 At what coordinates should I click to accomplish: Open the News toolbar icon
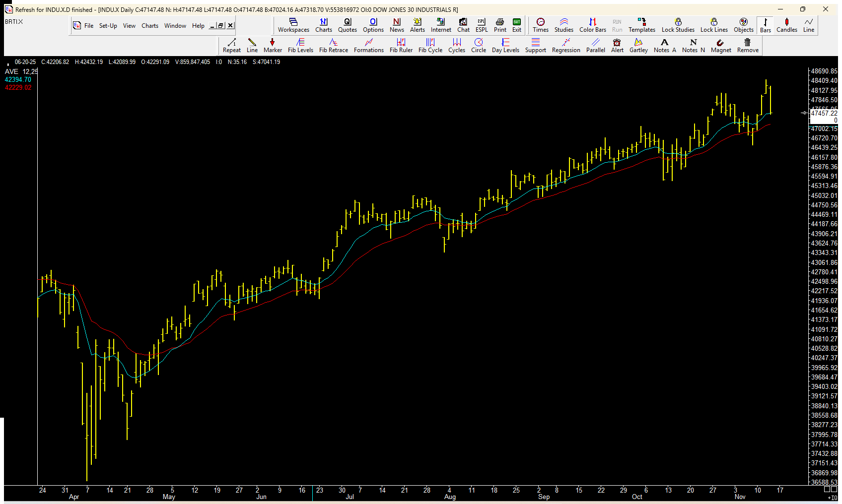point(397,25)
